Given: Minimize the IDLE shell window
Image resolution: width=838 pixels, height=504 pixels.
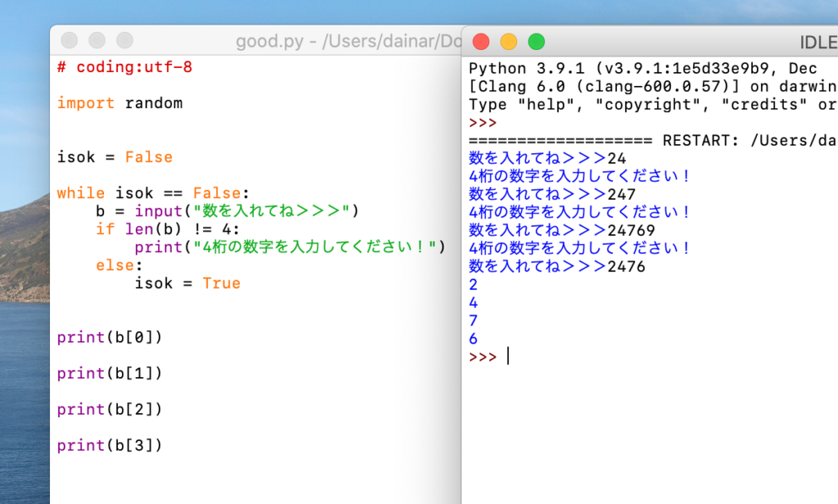Looking at the screenshot, I should (x=509, y=42).
